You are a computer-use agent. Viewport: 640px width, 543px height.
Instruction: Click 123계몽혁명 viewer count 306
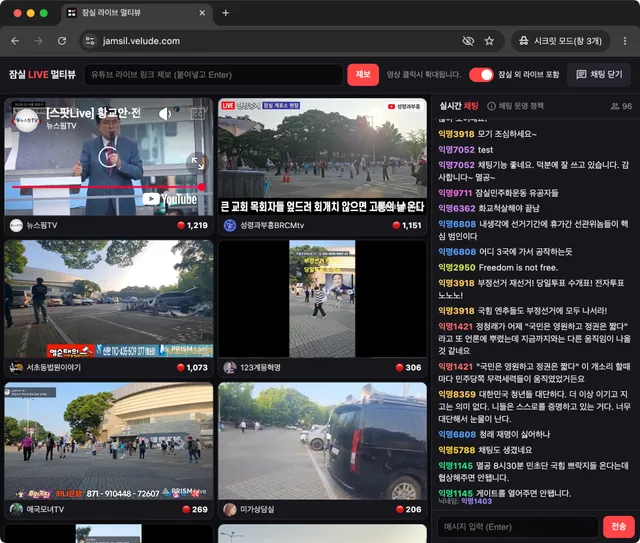[x=409, y=367]
